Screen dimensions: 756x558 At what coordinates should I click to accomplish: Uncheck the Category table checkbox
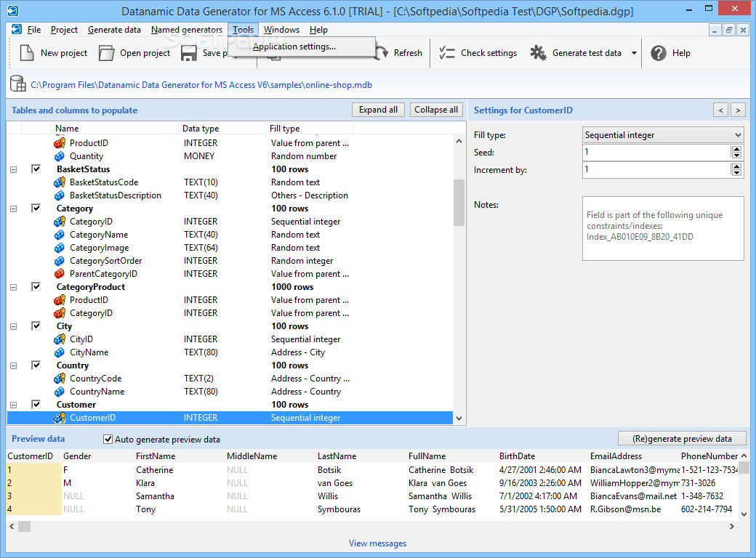tap(36, 209)
